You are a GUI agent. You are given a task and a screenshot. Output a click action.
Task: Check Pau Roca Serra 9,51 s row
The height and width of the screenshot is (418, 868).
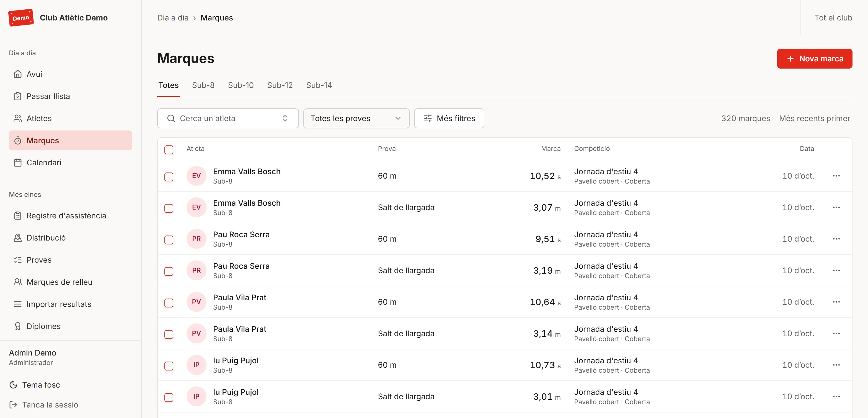(169, 240)
